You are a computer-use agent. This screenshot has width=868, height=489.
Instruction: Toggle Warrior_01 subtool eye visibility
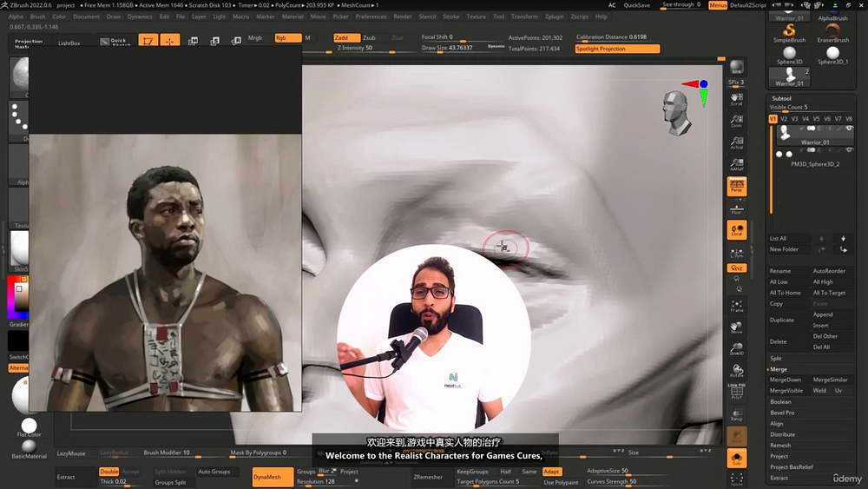click(x=849, y=129)
